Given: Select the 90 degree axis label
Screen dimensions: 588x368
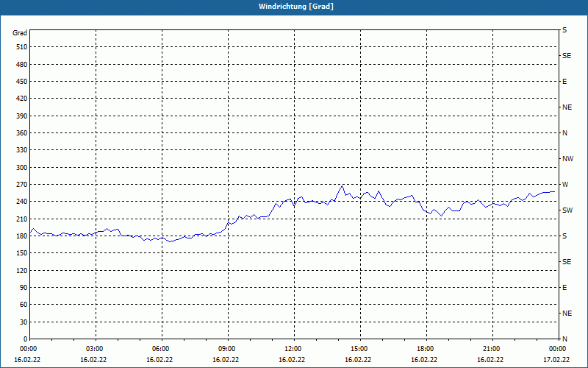Looking at the screenshot, I should pyautogui.click(x=24, y=288).
